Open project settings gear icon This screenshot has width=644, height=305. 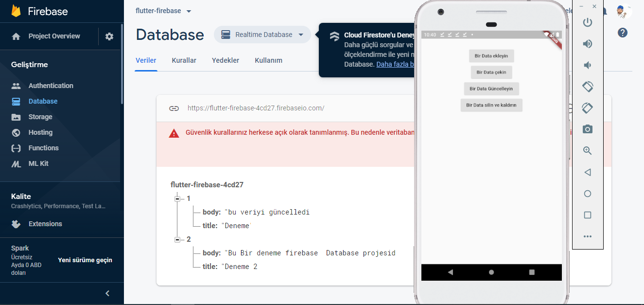pyautogui.click(x=109, y=36)
